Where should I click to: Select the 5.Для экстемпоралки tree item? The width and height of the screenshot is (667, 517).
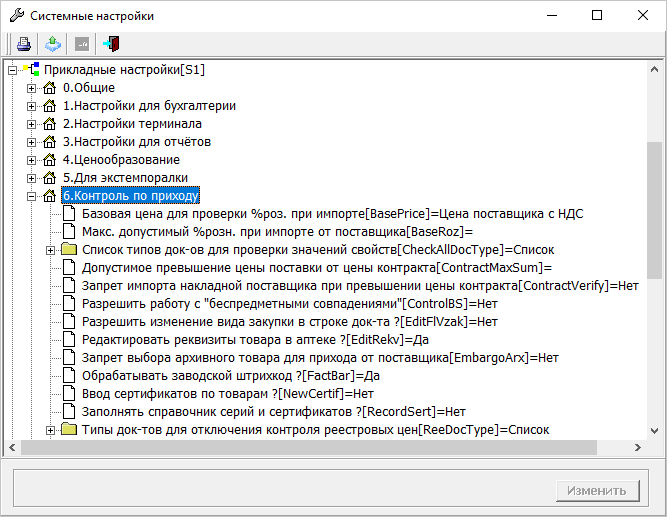tap(125, 178)
